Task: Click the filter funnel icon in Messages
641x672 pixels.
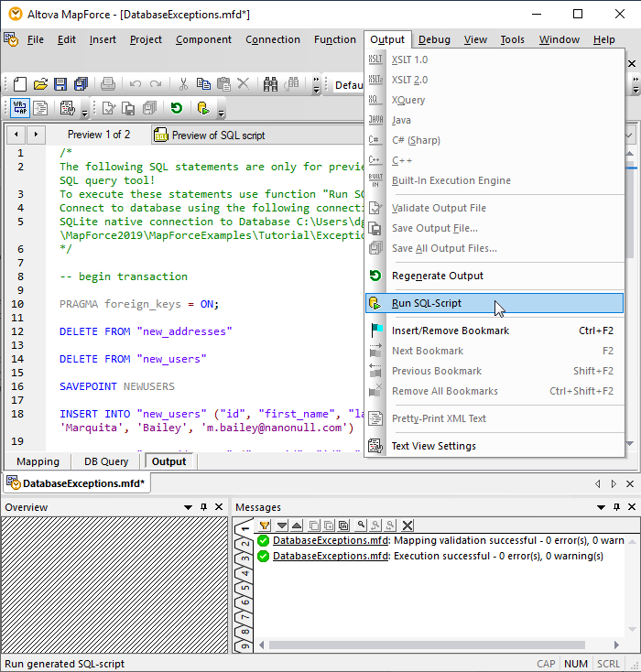Action: pos(264,526)
